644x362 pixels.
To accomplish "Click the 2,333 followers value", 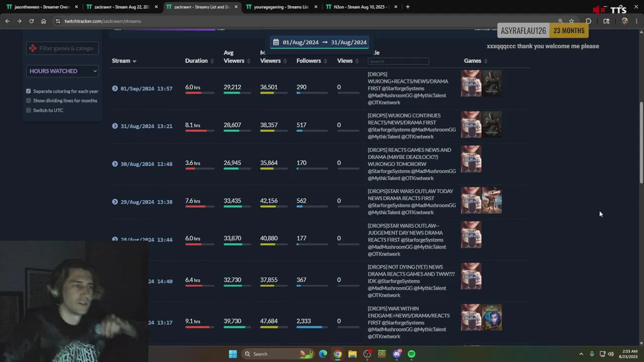I will tap(304, 321).
